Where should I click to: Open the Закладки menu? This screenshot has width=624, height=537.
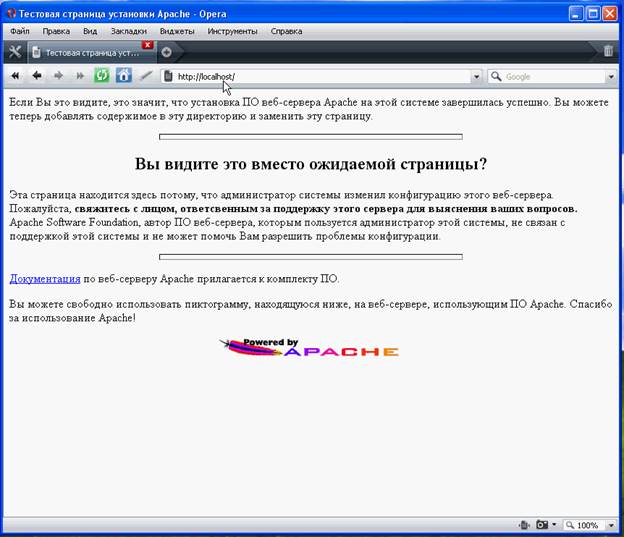(x=129, y=31)
